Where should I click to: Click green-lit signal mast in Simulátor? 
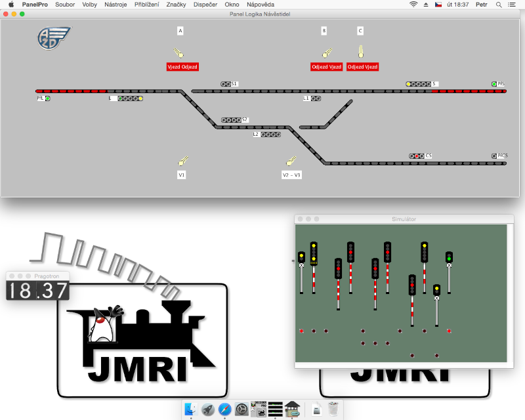(x=449, y=259)
